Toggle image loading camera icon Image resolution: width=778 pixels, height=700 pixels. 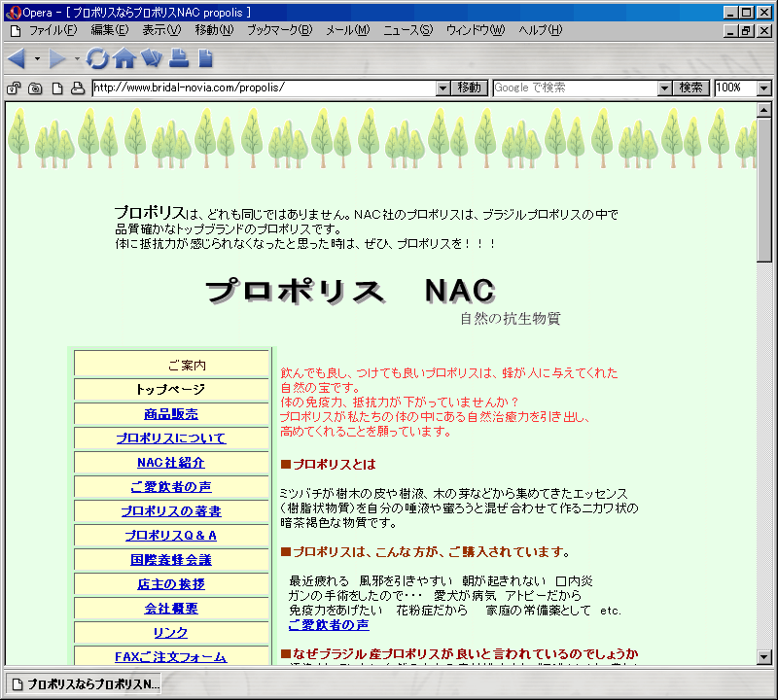(x=35, y=88)
